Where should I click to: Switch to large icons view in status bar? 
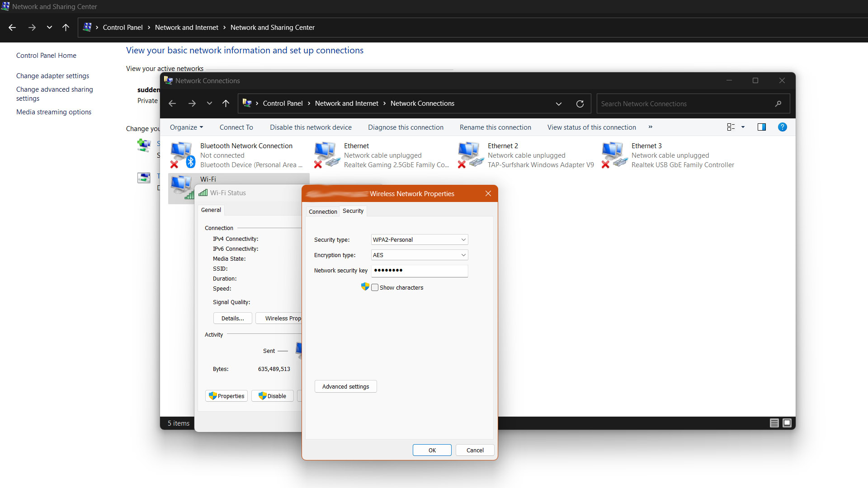pyautogui.click(x=787, y=423)
